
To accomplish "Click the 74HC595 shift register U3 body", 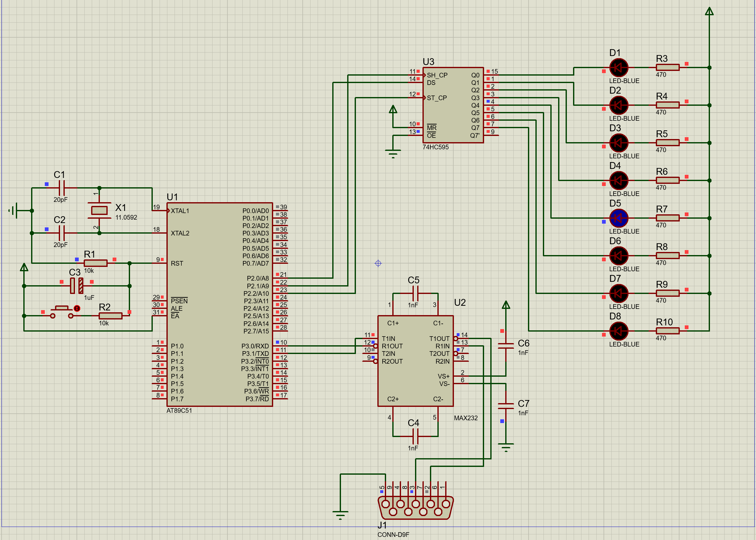I will (453, 105).
